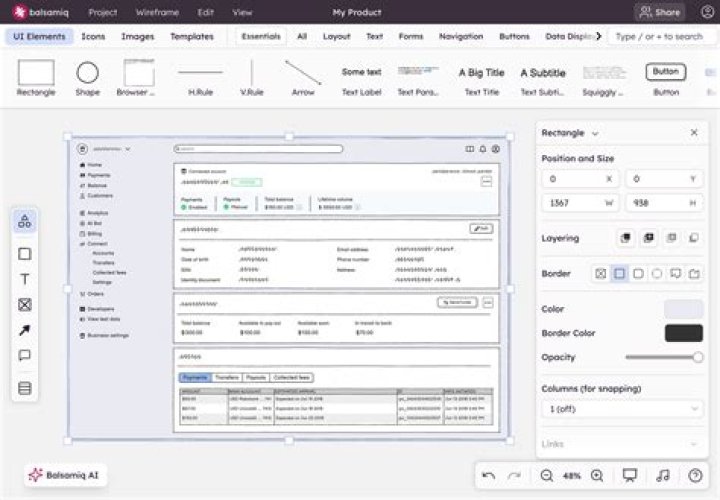The width and height of the screenshot is (720, 500).
Task: Open the Columns for snapping dropdown
Action: pyautogui.click(x=622, y=409)
